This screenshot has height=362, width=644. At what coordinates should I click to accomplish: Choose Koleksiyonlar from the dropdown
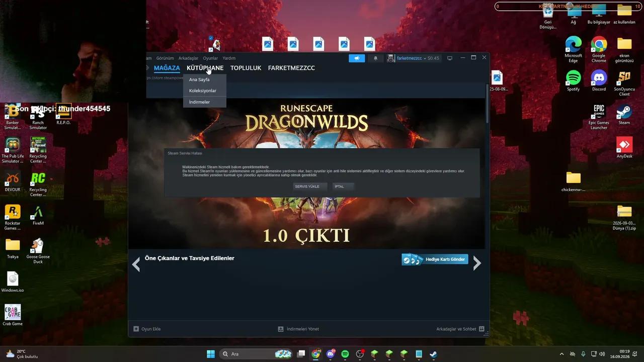[205, 90]
